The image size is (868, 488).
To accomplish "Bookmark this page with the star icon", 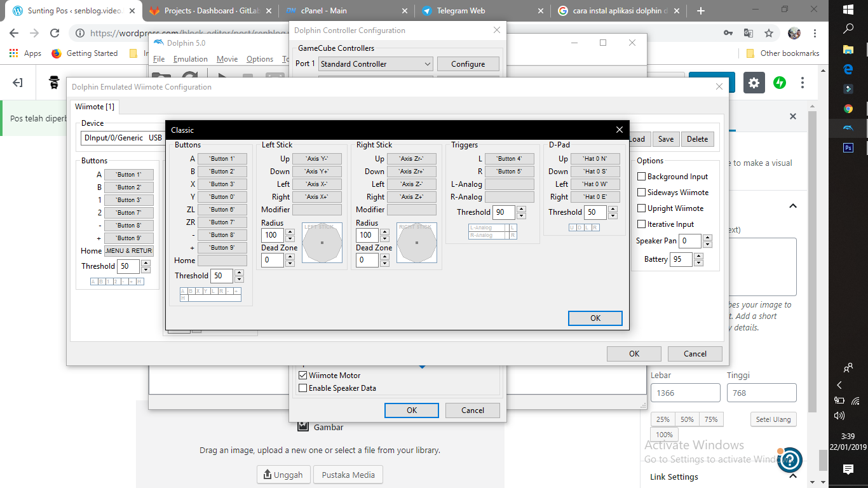I will 769,33.
